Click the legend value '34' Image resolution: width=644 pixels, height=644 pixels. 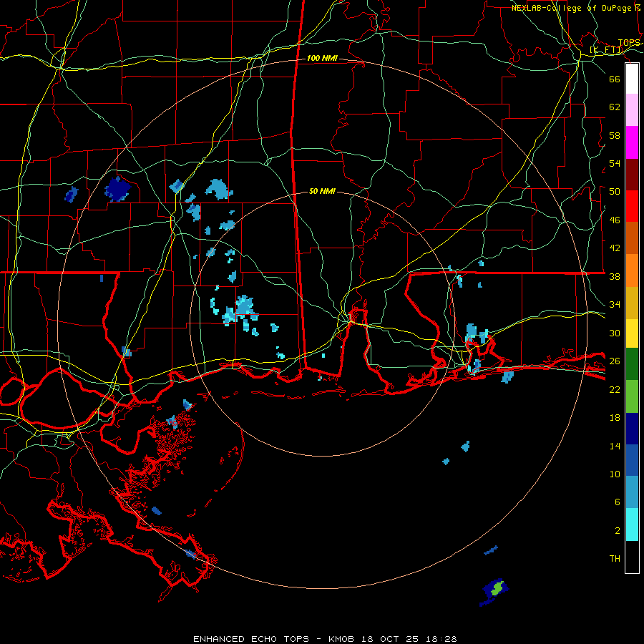pos(615,305)
